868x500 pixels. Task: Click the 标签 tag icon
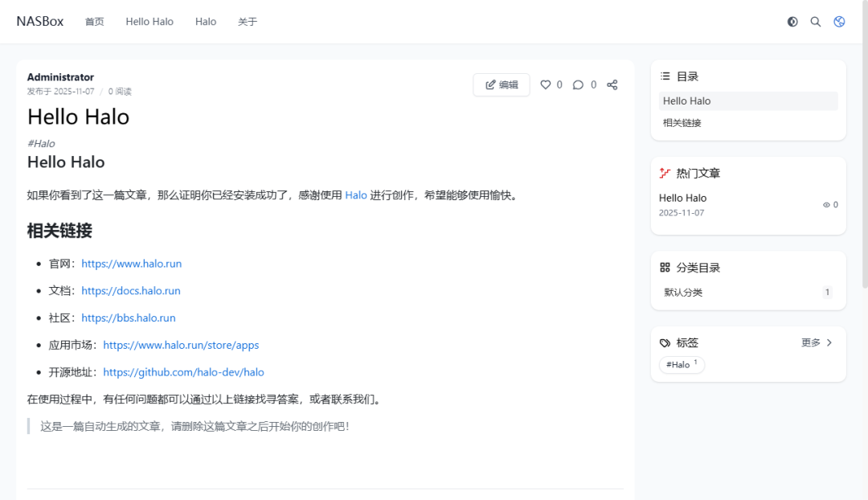pyautogui.click(x=665, y=342)
